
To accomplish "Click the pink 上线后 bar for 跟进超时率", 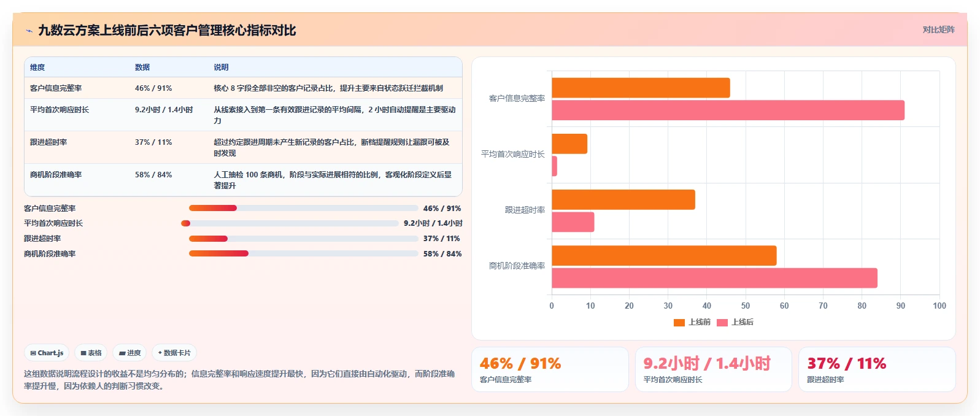I will click(x=573, y=222).
